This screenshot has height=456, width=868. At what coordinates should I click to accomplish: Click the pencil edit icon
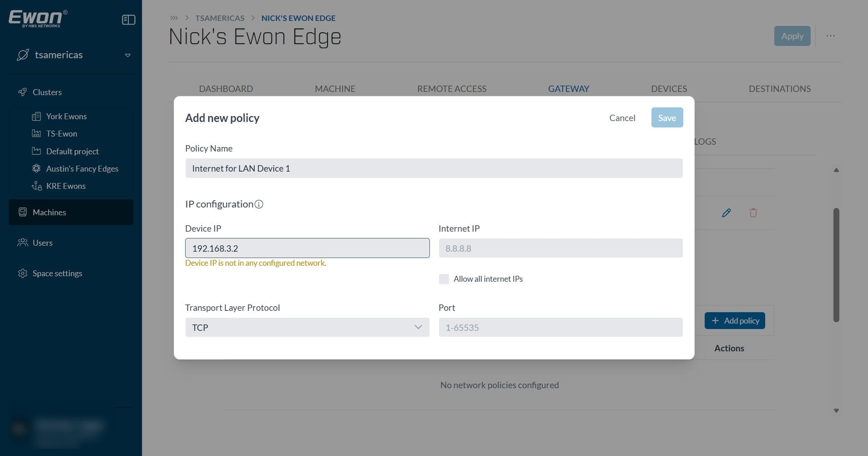click(727, 213)
